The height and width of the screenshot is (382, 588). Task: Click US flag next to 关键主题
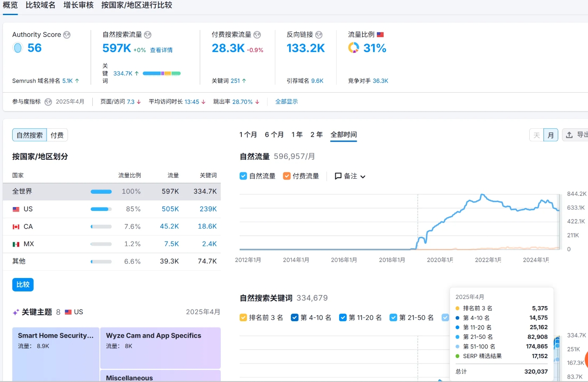click(68, 312)
